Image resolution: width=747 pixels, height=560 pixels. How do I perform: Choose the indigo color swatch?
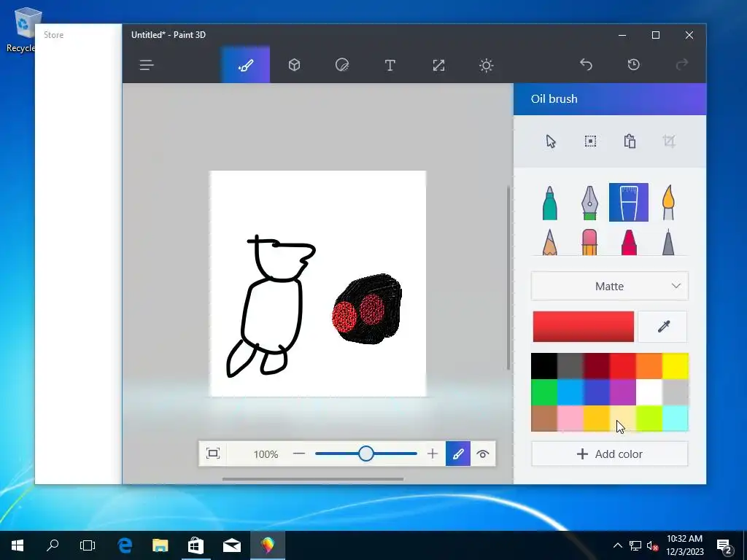pos(597,392)
